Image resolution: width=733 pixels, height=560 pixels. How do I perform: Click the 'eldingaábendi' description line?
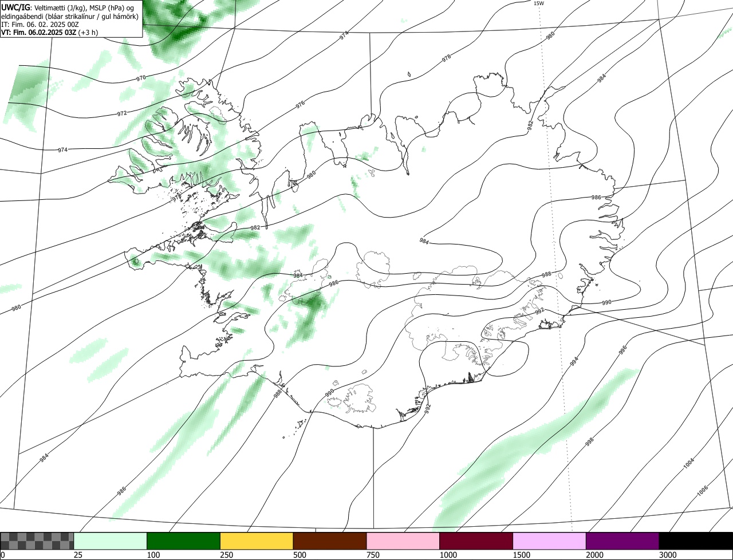pos(69,16)
